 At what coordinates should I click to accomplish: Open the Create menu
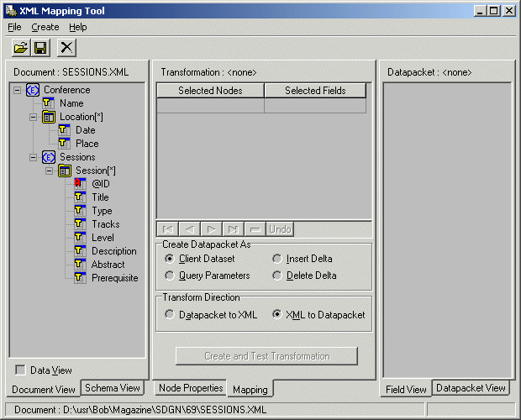pyautogui.click(x=45, y=27)
